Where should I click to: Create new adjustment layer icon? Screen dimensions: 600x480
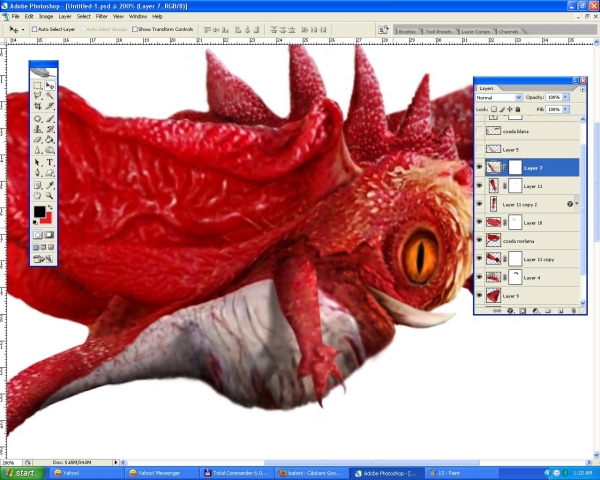tap(535, 311)
